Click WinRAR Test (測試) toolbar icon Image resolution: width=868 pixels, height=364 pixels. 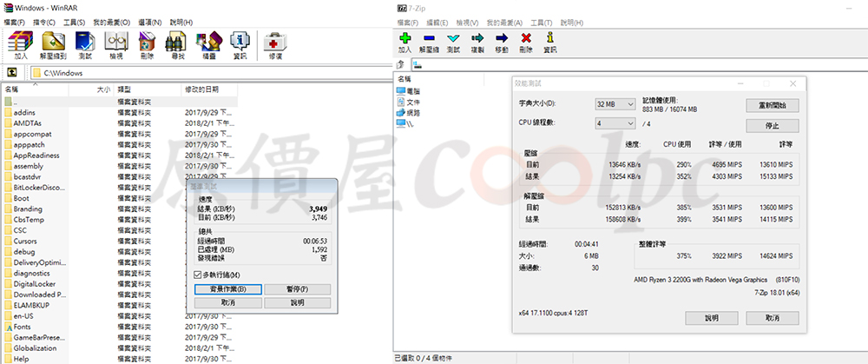coord(85,45)
